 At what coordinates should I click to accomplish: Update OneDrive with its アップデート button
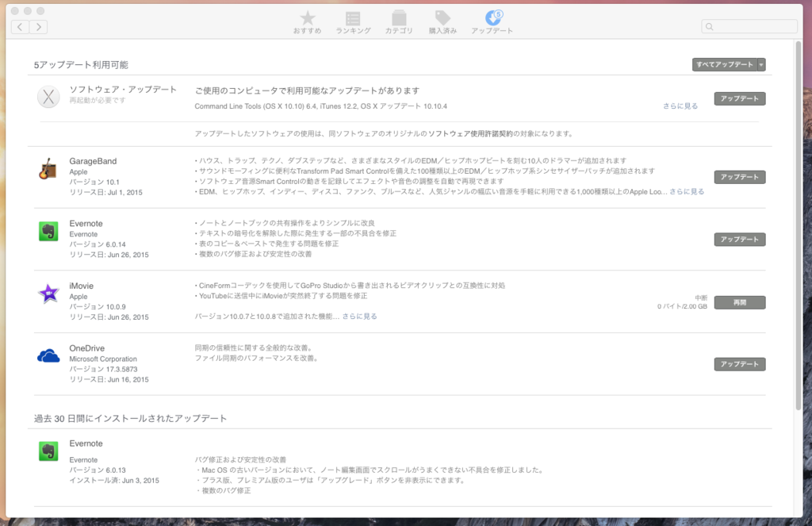click(740, 364)
